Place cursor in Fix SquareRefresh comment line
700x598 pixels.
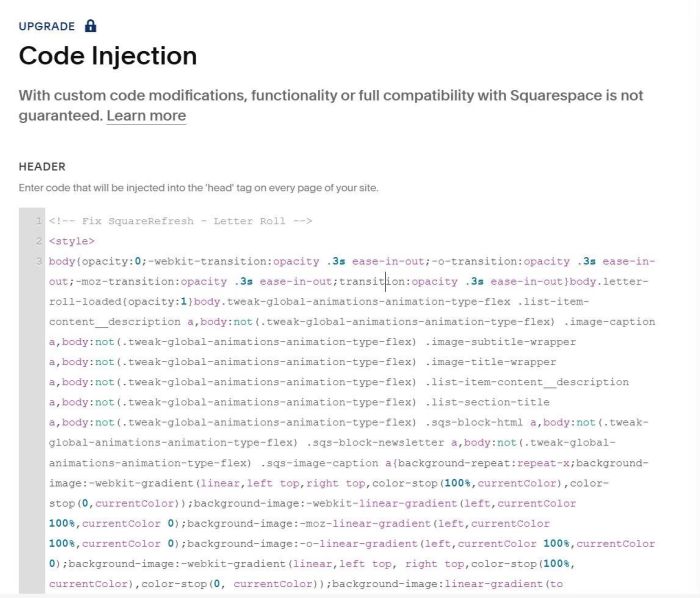click(x=180, y=221)
